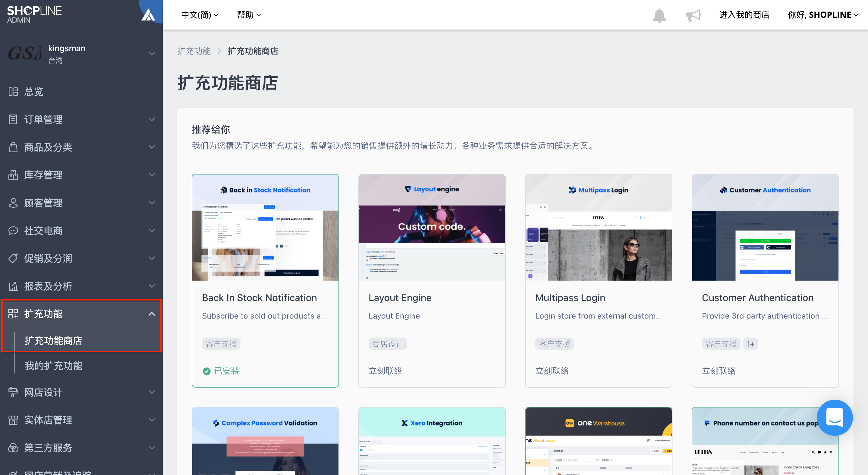The image size is (868, 475).
Task: Click the 扩充功能 grid icon
Action: (x=13, y=314)
